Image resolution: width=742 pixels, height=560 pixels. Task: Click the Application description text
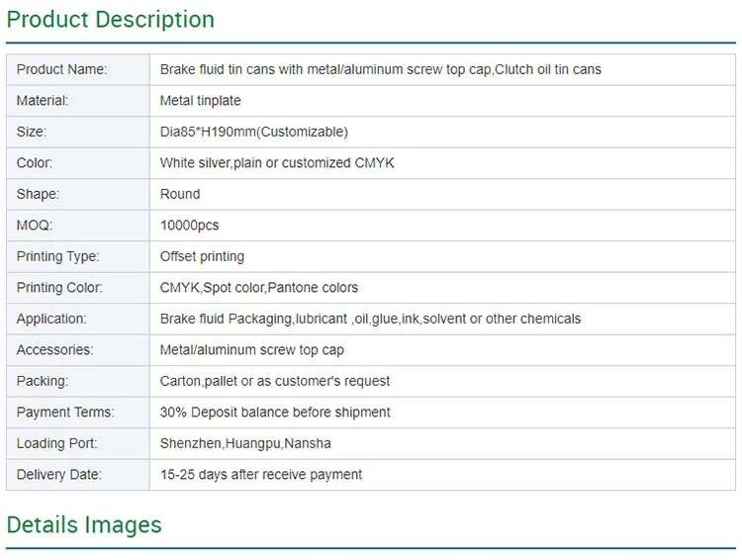click(370, 319)
